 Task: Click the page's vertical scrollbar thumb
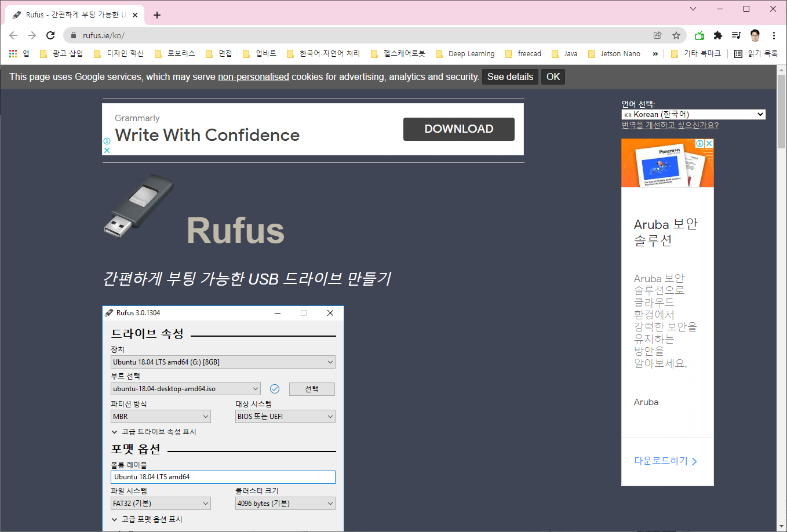pos(781,111)
